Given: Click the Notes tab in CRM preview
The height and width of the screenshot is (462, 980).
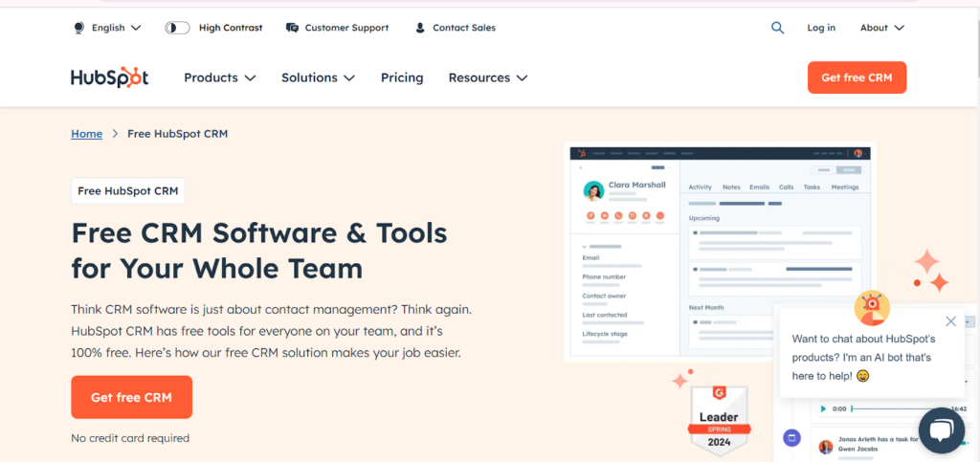Looking at the screenshot, I should [731, 187].
